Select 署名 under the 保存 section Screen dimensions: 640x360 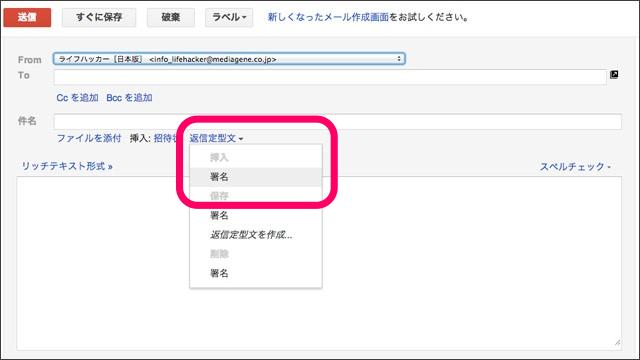(256, 215)
